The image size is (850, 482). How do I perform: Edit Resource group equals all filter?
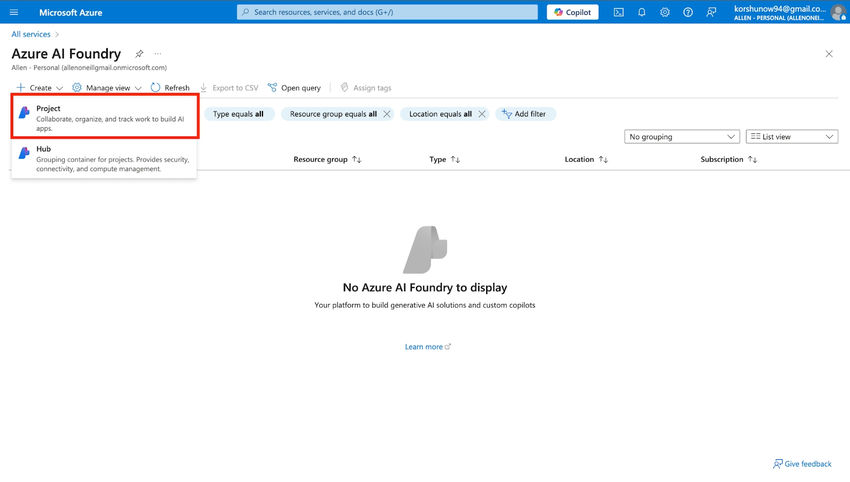coord(333,114)
